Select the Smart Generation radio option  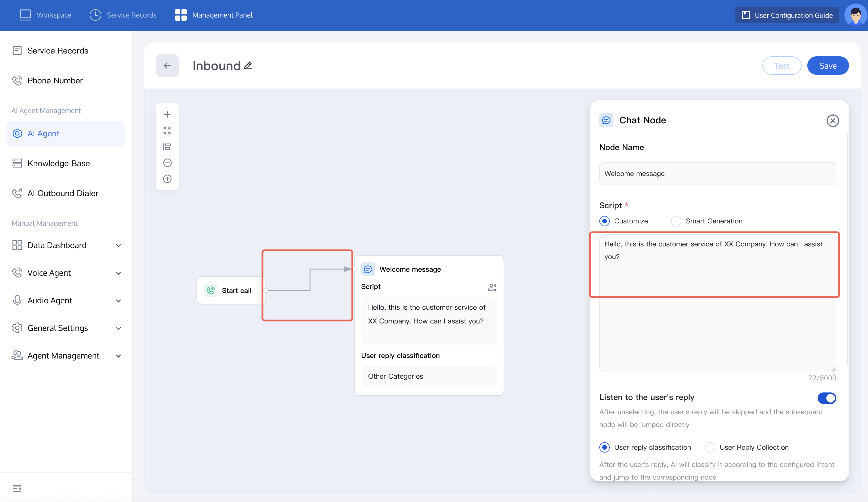(x=676, y=221)
